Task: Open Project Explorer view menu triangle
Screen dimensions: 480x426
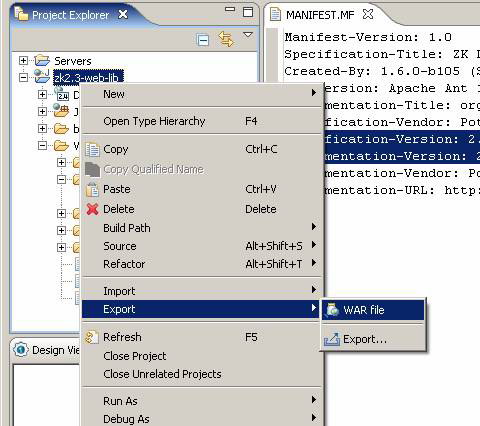Action: point(248,35)
